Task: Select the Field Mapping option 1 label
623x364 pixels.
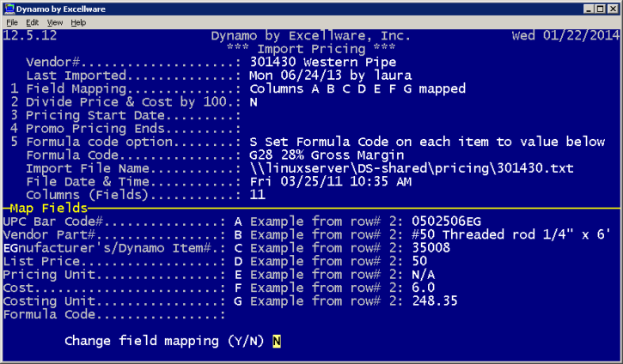Action: tap(76, 89)
